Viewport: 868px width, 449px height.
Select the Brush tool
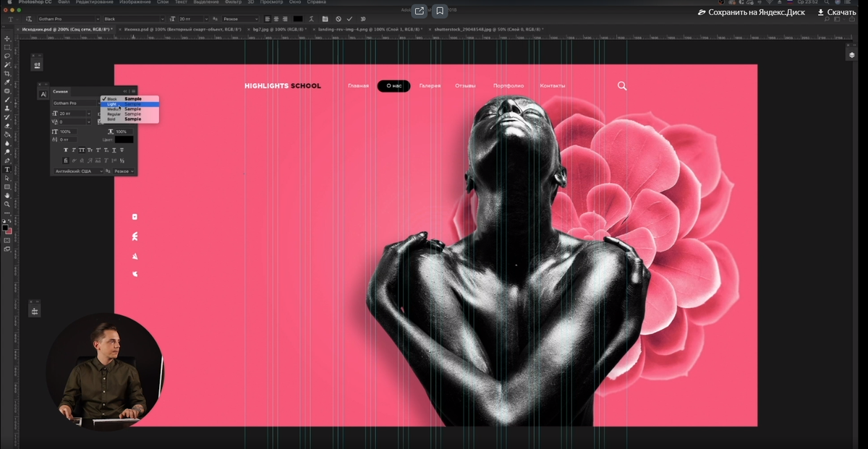pyautogui.click(x=7, y=100)
